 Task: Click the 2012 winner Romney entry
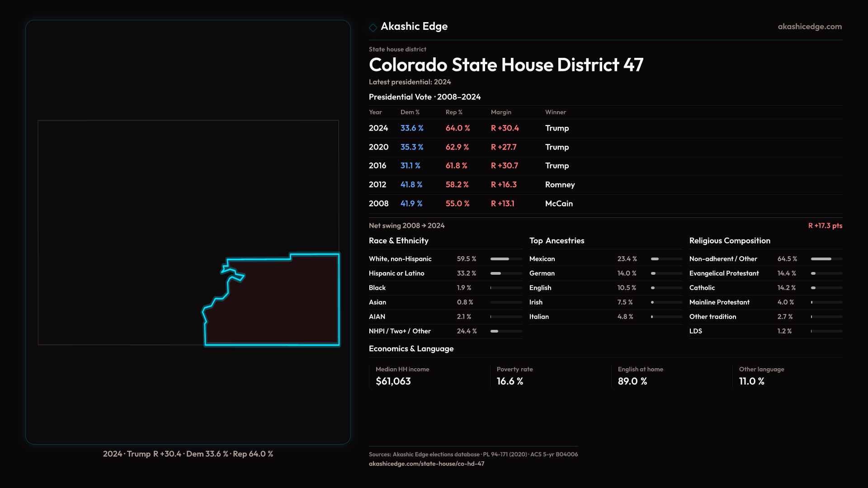[x=560, y=185]
